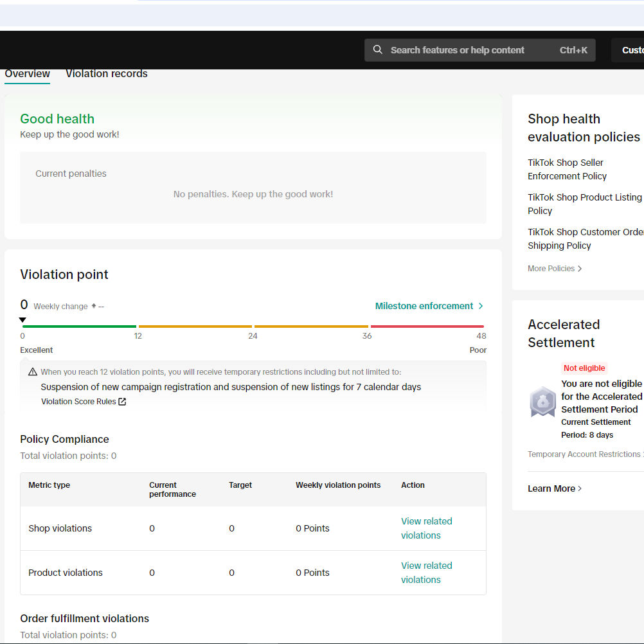Click the Milestone enforcement chevron arrow

[x=481, y=306]
